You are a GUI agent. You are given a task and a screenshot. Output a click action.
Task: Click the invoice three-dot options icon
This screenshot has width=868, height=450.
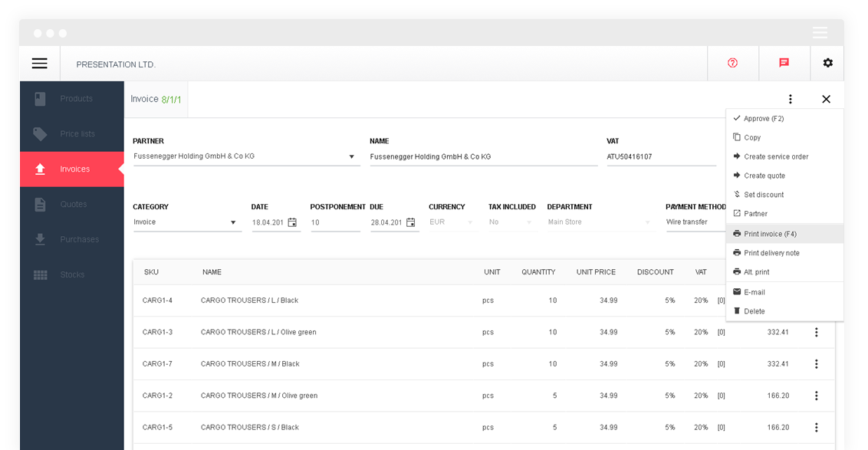790,99
